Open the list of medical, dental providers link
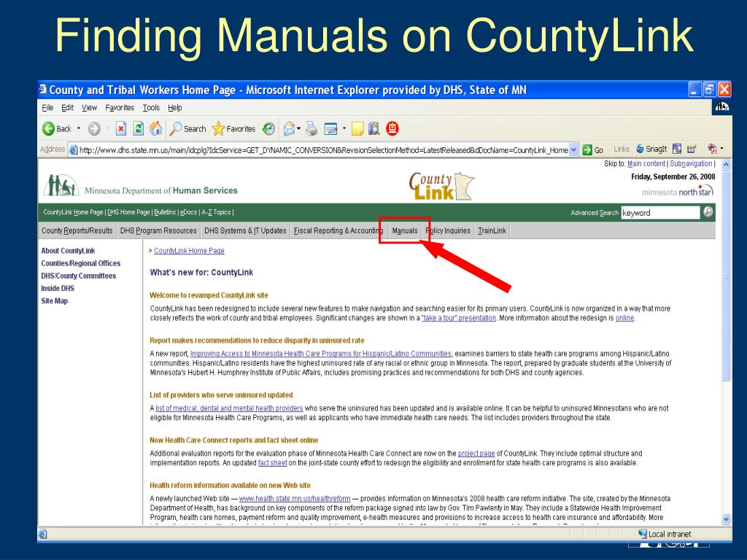Screen dimensions: 747x560 pos(229,408)
